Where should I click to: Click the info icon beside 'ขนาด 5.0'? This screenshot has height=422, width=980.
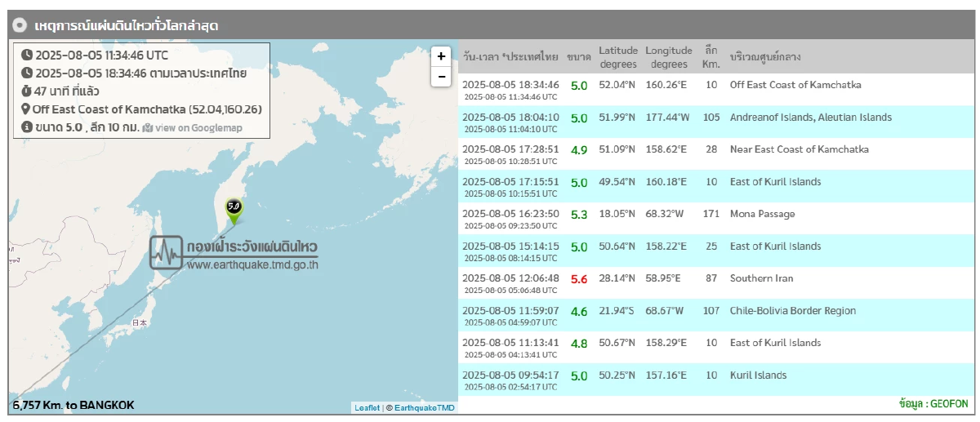pos(27,127)
